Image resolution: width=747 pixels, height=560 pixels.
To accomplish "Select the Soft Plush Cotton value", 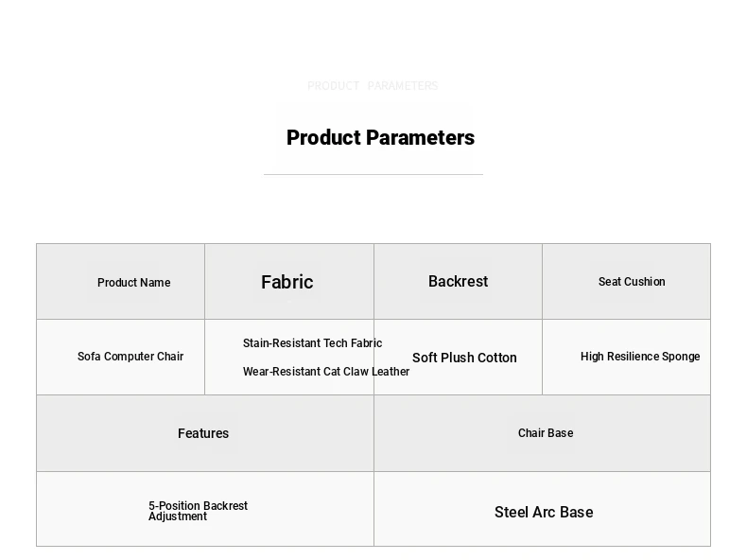I will tap(464, 358).
